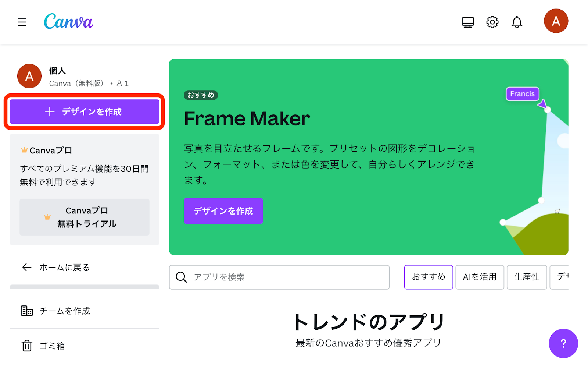Click the Canva logo
Viewport: 588px width, 368px height.
click(x=68, y=21)
